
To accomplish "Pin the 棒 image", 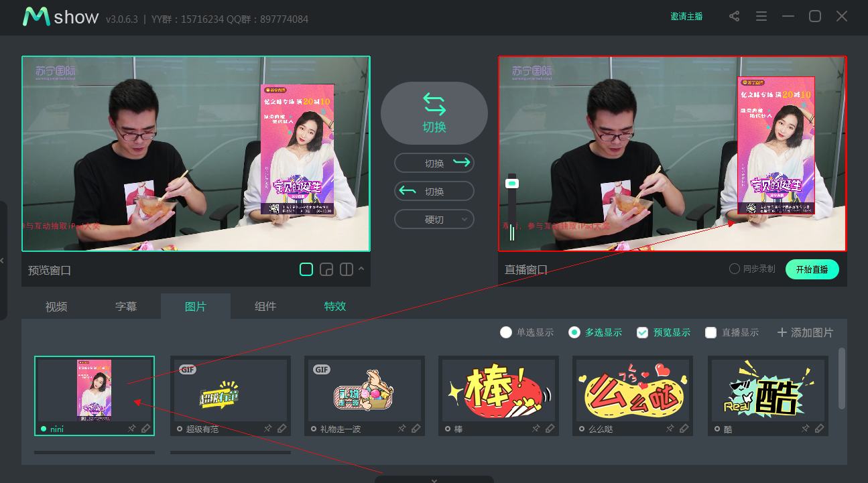I will coord(536,429).
